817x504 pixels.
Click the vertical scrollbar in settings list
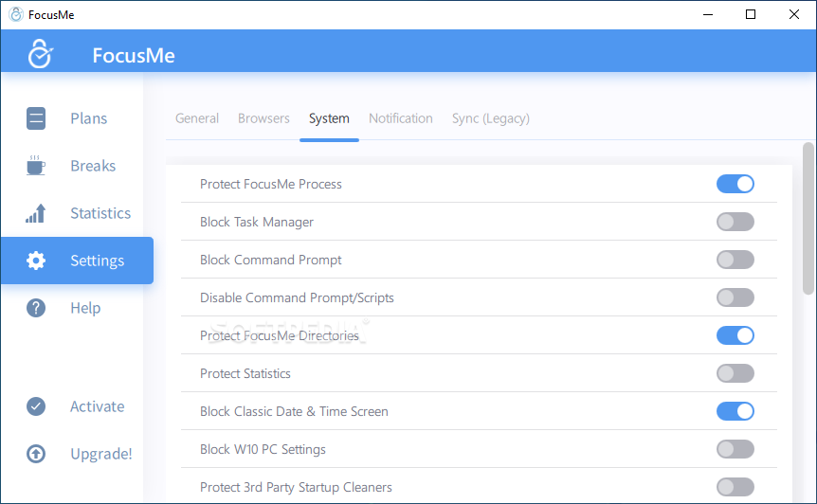(x=808, y=218)
